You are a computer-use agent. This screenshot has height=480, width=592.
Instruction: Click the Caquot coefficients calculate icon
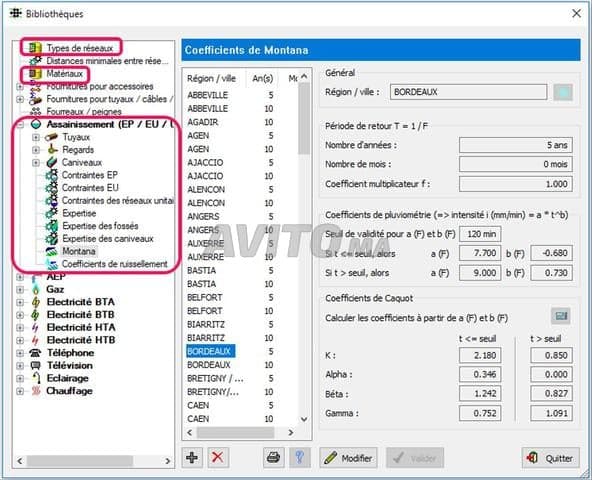[561, 316]
